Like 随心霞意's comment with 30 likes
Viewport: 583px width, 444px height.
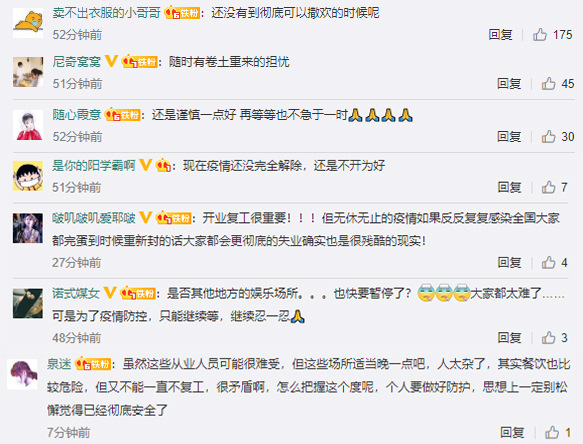pyautogui.click(x=548, y=136)
